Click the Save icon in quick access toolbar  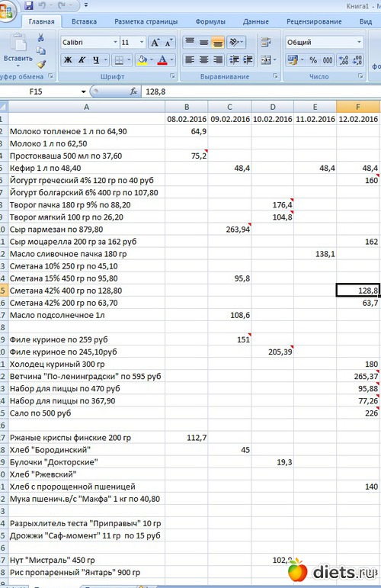point(28,5)
